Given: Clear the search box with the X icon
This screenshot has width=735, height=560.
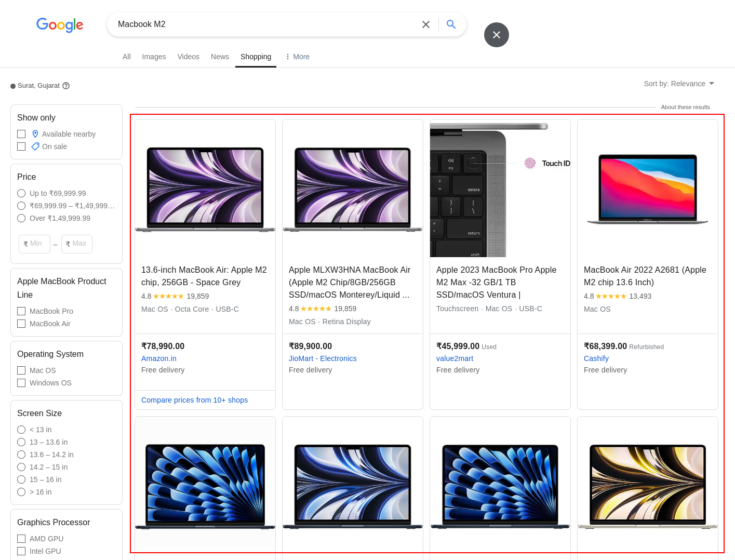Looking at the screenshot, I should 426,24.
